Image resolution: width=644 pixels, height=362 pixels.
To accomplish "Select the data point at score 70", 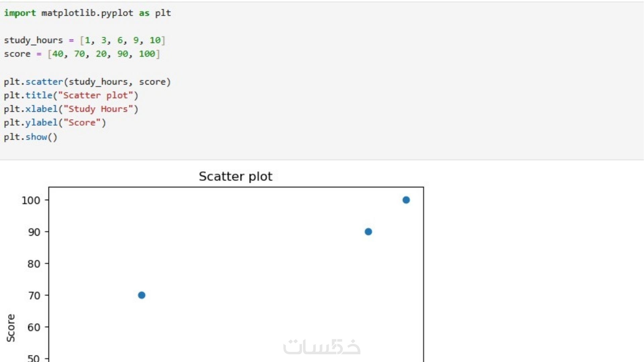I will [142, 295].
